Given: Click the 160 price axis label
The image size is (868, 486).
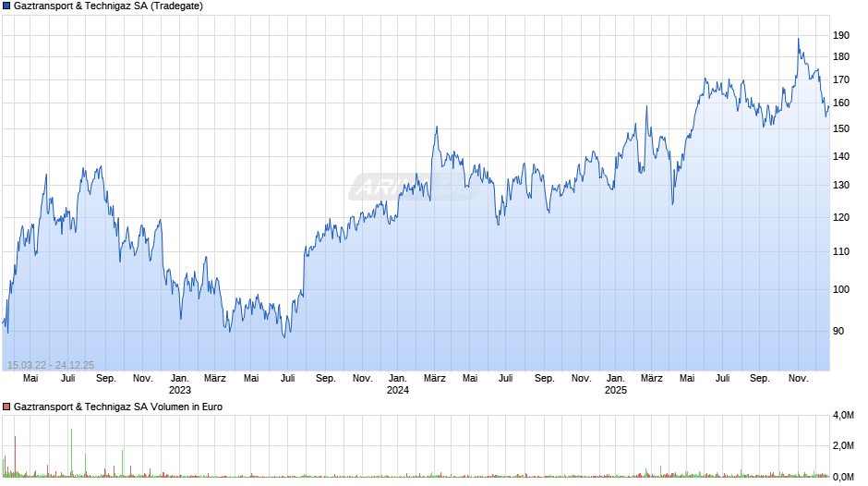Looking at the screenshot, I should click(841, 103).
